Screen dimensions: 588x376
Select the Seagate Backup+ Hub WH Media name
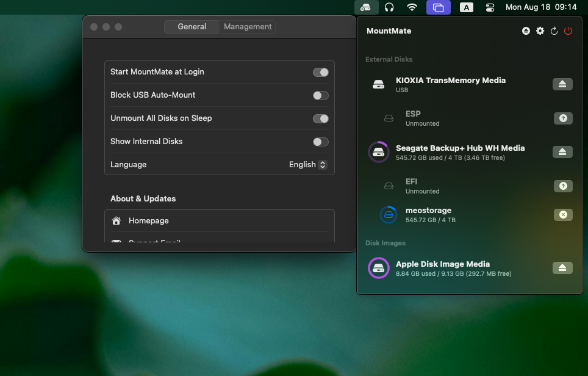point(460,148)
